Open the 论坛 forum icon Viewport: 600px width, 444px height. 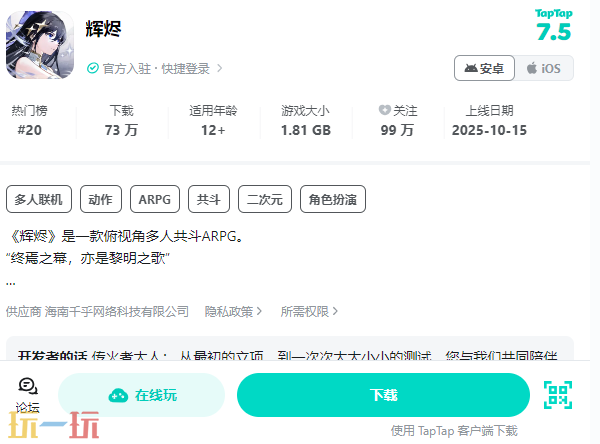[x=28, y=394]
